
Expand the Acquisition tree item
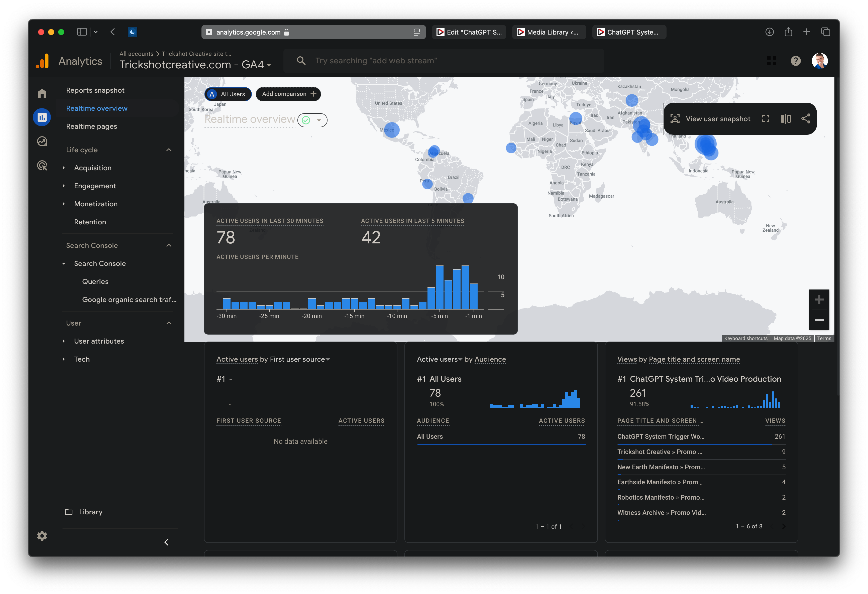click(x=64, y=168)
